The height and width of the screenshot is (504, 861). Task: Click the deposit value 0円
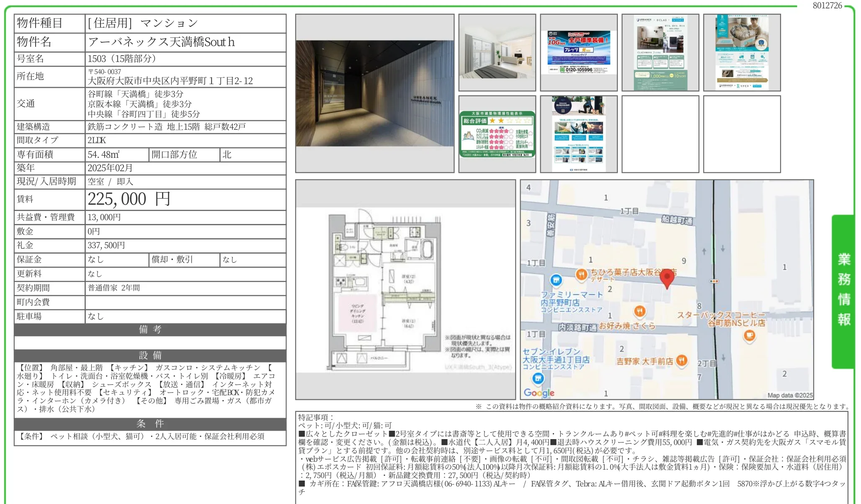click(x=93, y=231)
